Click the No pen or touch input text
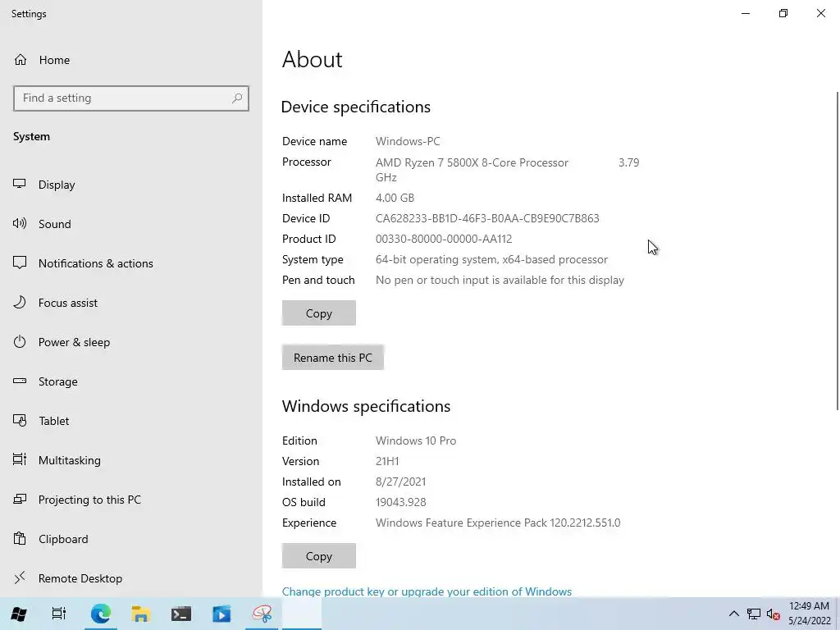Screen dimensions: 840x630 tap(500, 280)
